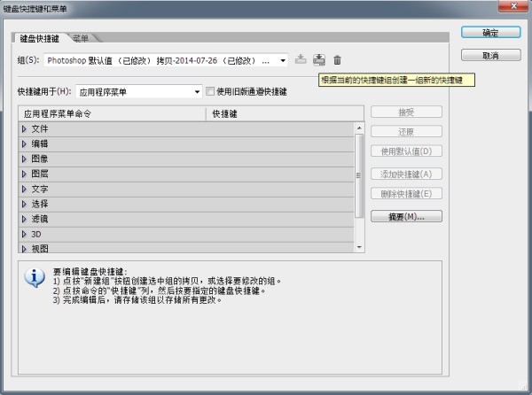This screenshot has height=395, width=532.
Task: Enable 使用旧版通道快捷键 checkbox
Action: pos(210,90)
